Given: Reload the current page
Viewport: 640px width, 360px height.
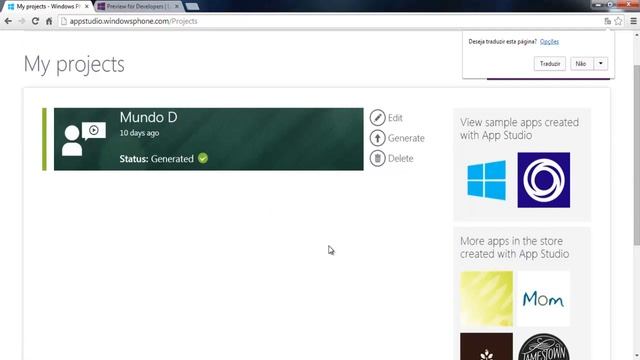Looking at the screenshot, I should tap(35, 21).
